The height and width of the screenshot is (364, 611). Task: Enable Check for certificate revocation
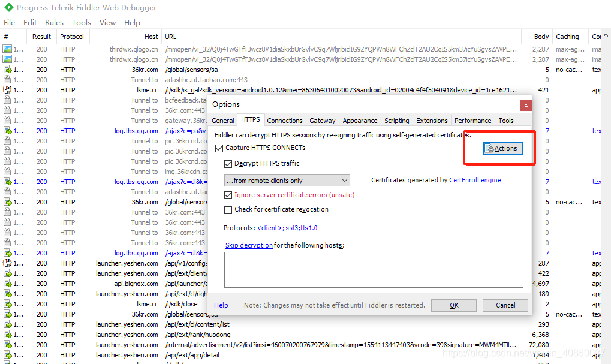tap(228, 210)
